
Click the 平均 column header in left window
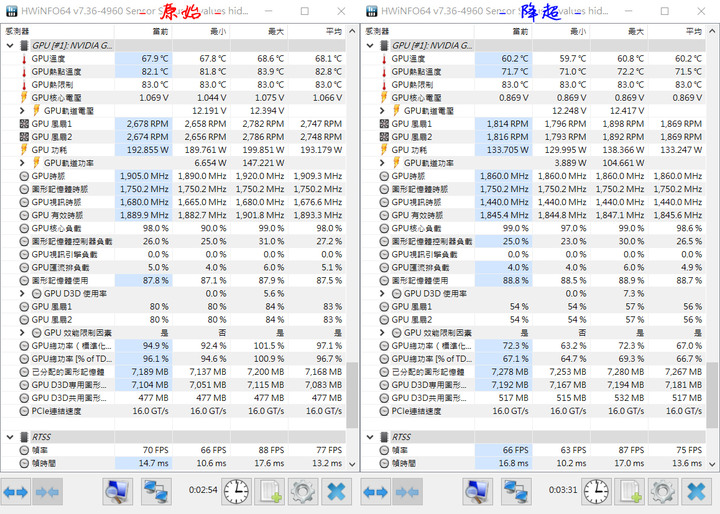[x=317, y=31]
